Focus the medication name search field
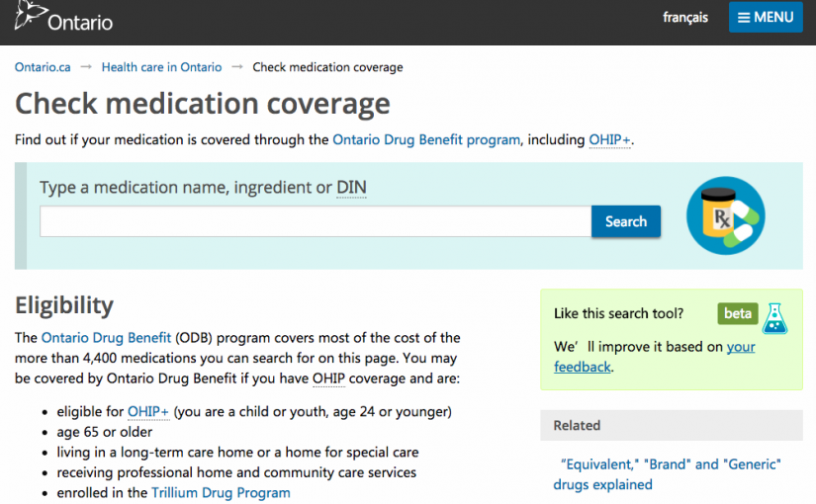 click(315, 221)
